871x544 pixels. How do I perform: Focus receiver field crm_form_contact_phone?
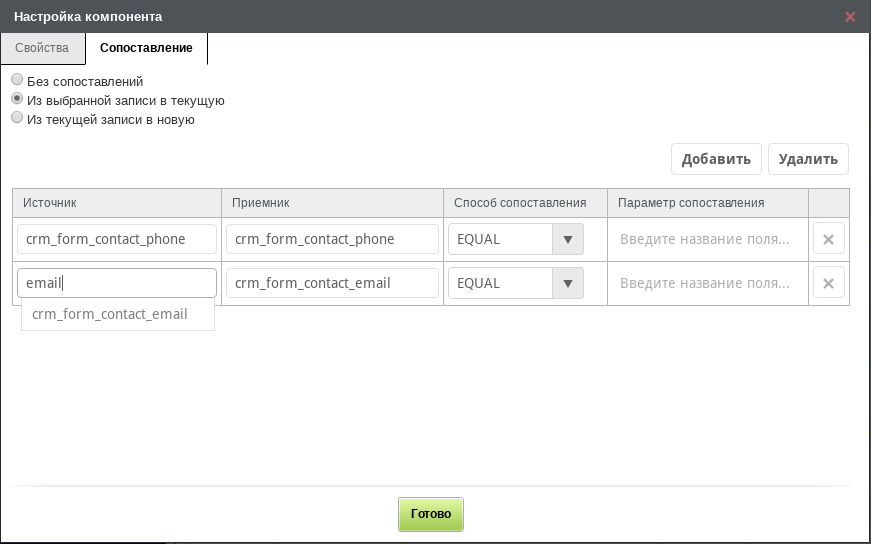(332, 239)
